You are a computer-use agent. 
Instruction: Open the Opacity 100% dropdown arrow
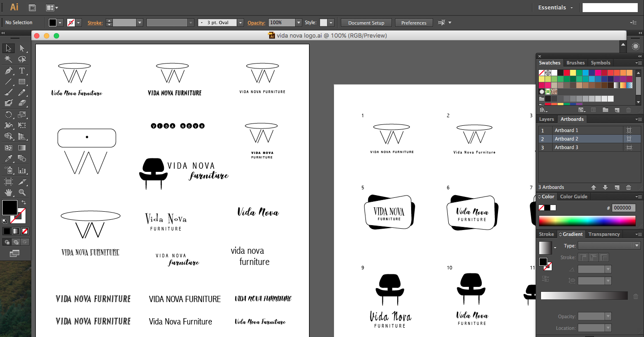[299, 22]
